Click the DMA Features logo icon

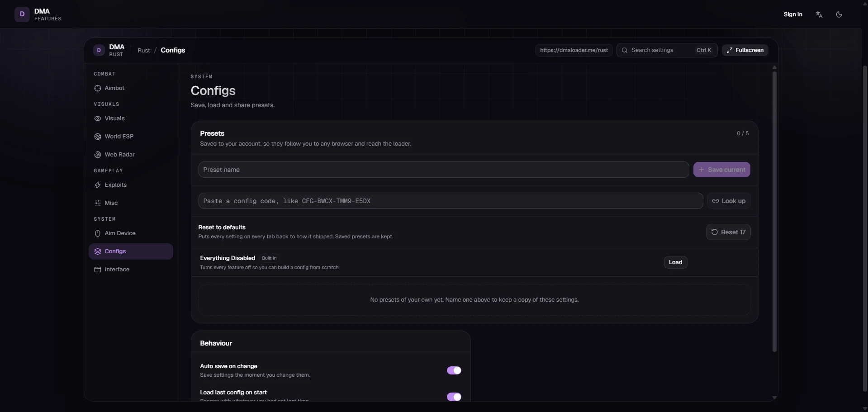(x=22, y=14)
